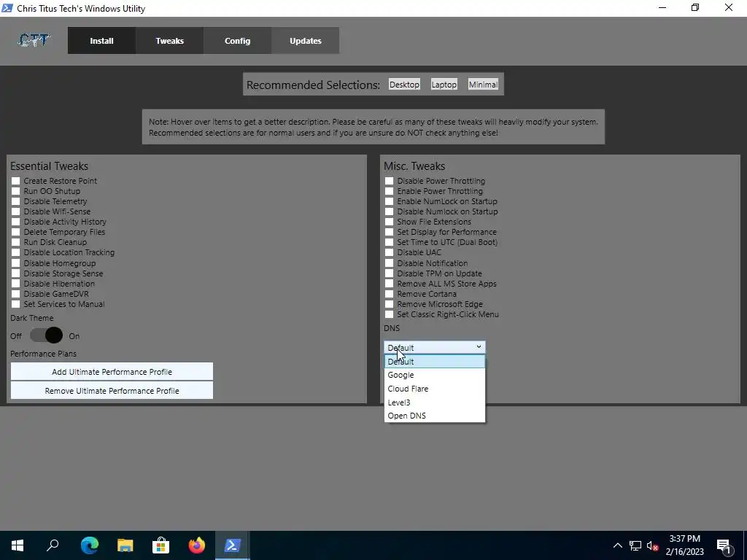Check Set Classic Right-Click Menu

pyautogui.click(x=390, y=314)
